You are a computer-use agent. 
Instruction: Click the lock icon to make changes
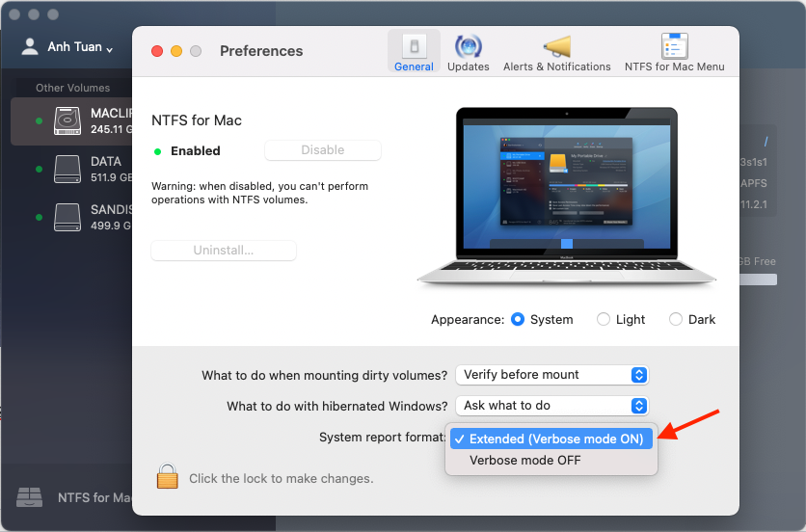click(168, 476)
